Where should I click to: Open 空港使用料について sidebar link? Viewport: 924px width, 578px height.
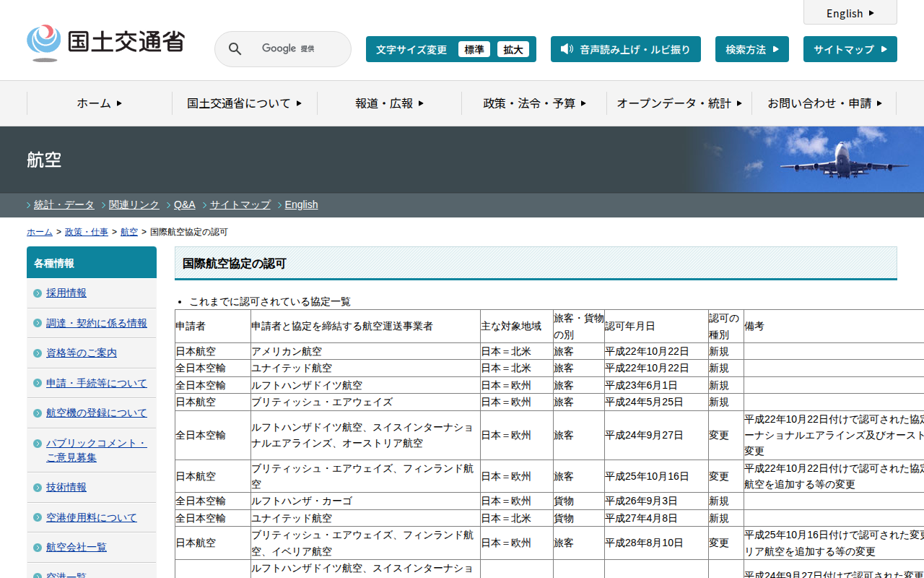pyautogui.click(x=91, y=517)
